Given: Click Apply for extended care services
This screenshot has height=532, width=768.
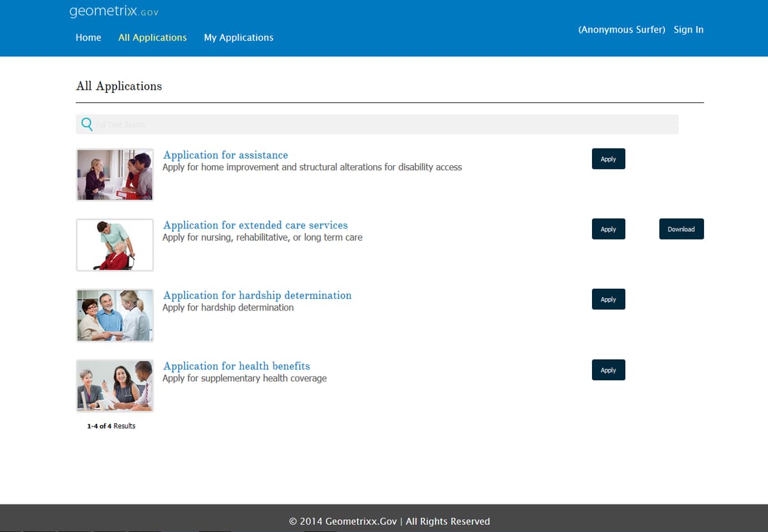Looking at the screenshot, I should pos(608,229).
